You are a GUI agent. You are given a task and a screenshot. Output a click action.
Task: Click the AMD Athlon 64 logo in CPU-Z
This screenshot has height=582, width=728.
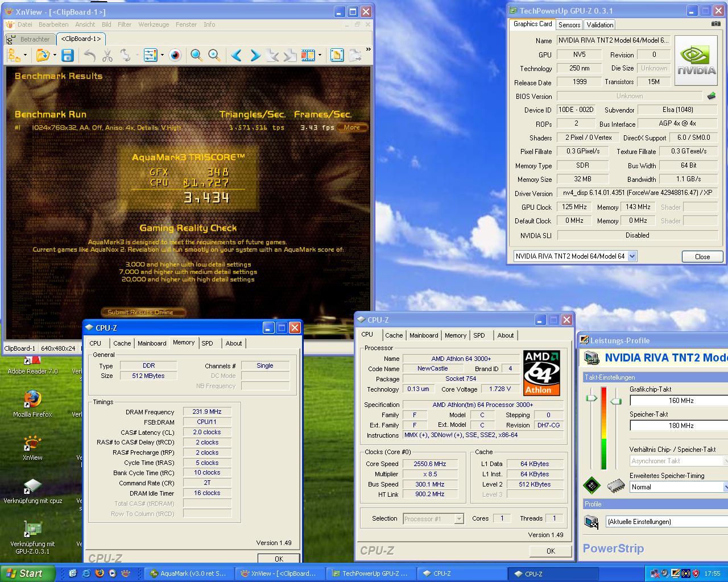pyautogui.click(x=541, y=373)
